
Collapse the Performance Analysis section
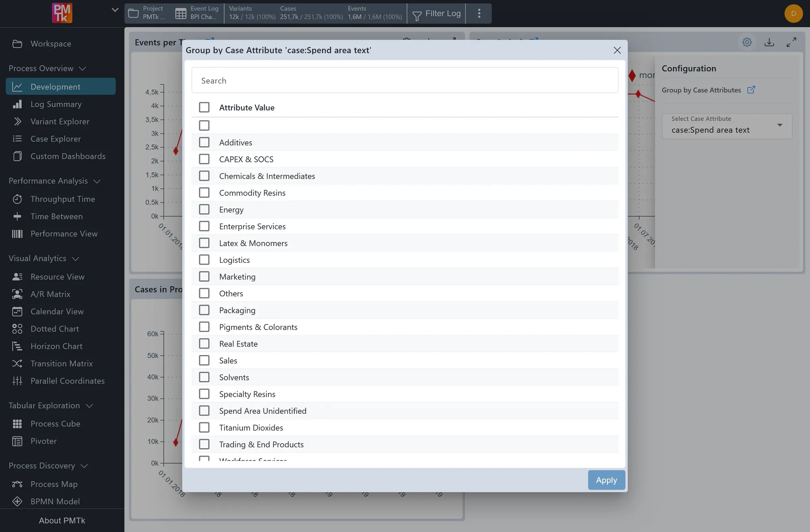97,181
